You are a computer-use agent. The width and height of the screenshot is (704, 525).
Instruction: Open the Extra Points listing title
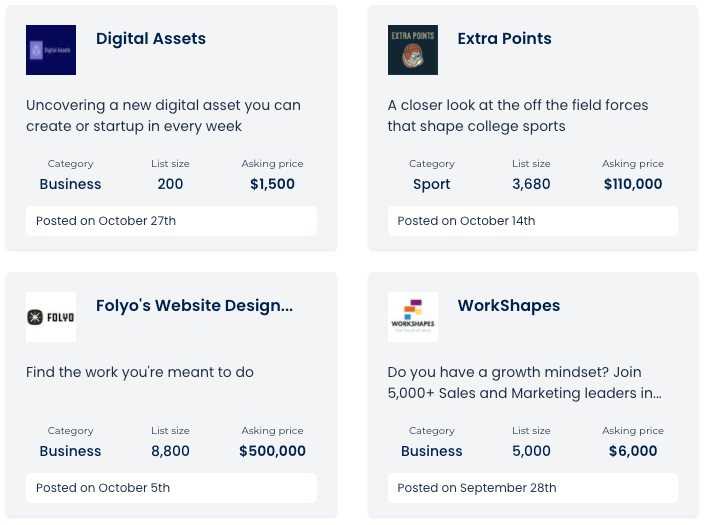(x=504, y=39)
